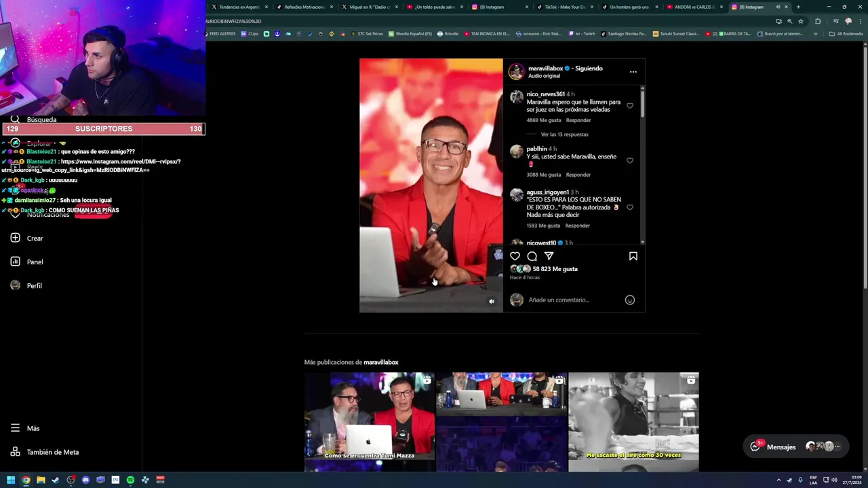Screen dimensions: 868x488
Task: Open FEED ALERTAS bookmark
Action: click(220, 33)
